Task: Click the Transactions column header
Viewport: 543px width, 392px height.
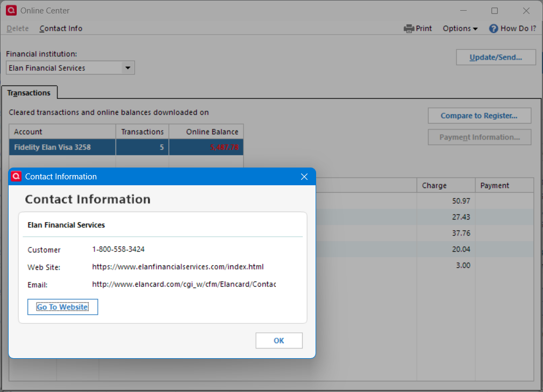Action: (142, 132)
